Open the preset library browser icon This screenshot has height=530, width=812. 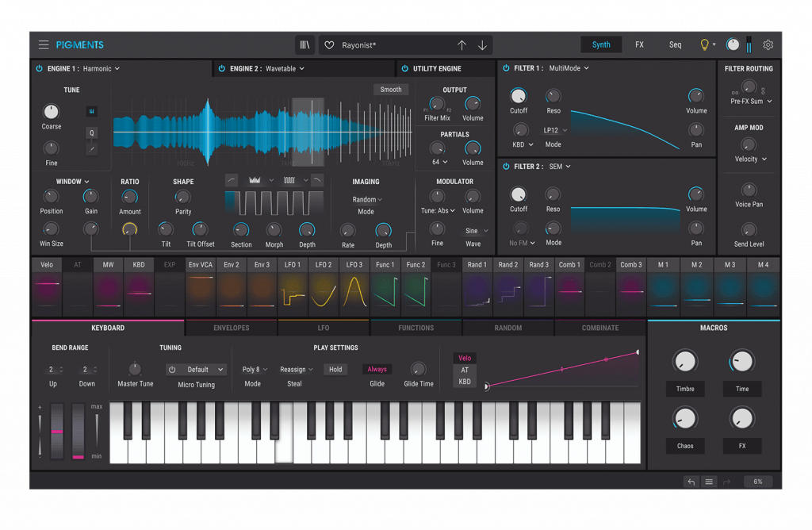pos(305,45)
